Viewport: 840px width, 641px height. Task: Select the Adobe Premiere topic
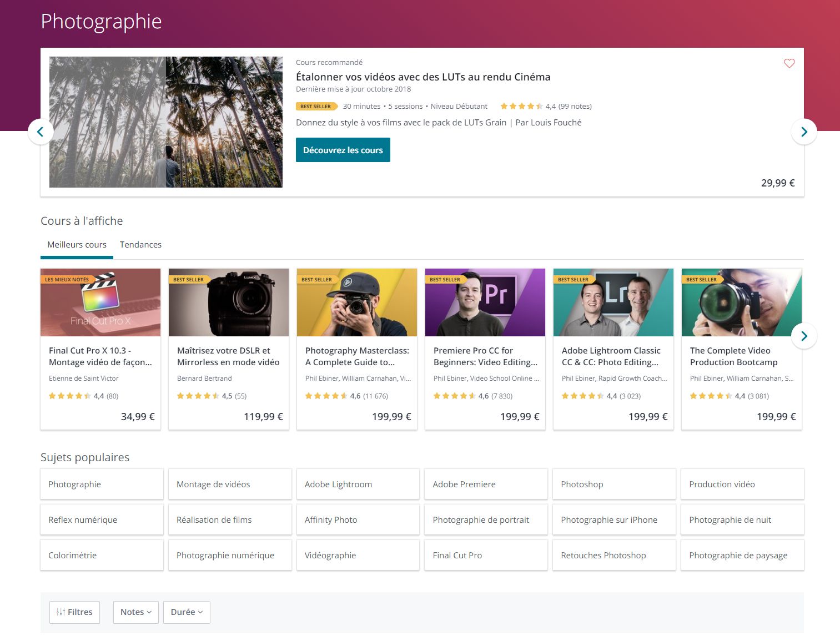(x=486, y=484)
